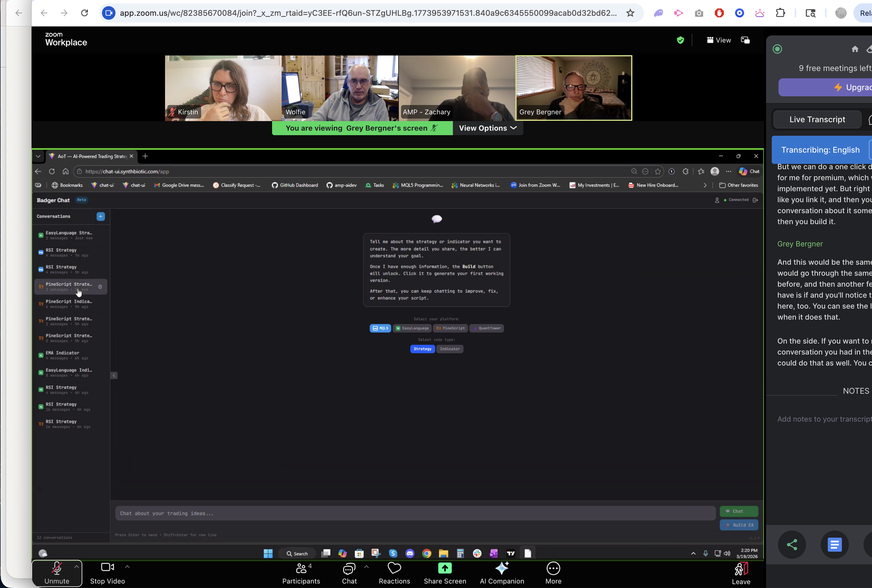
Task: Click the Share Screen button
Action: click(445, 573)
